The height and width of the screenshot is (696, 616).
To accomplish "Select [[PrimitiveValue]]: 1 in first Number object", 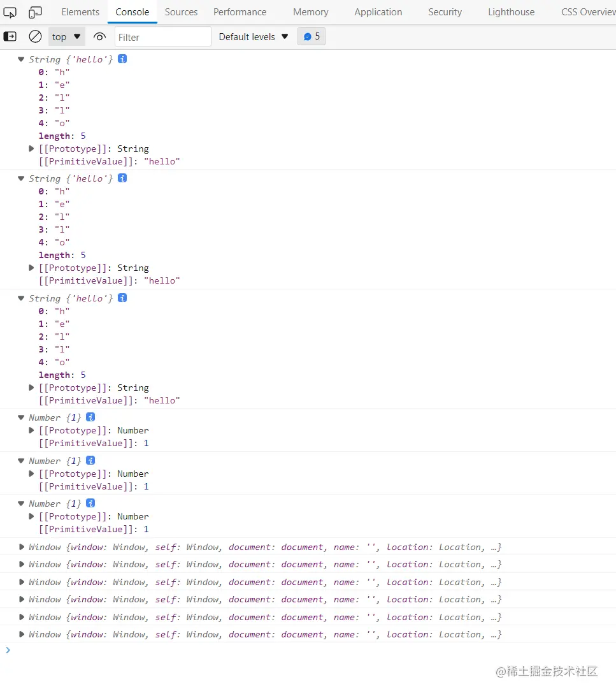I will (94, 443).
